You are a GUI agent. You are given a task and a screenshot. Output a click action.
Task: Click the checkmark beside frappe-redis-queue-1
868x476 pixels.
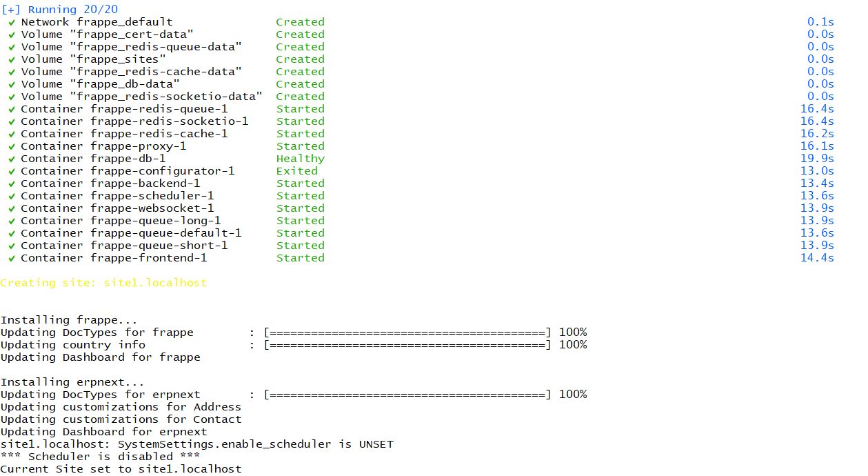[11, 108]
